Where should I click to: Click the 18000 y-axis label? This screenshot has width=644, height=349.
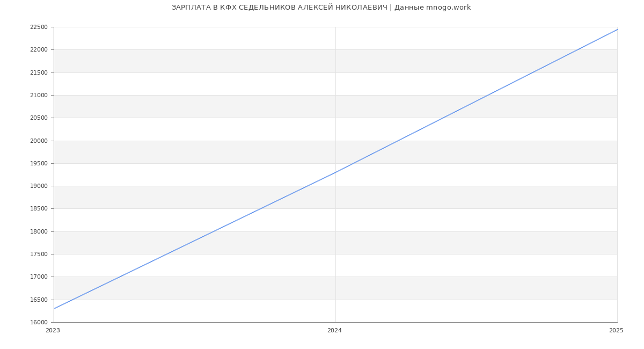[x=39, y=232]
